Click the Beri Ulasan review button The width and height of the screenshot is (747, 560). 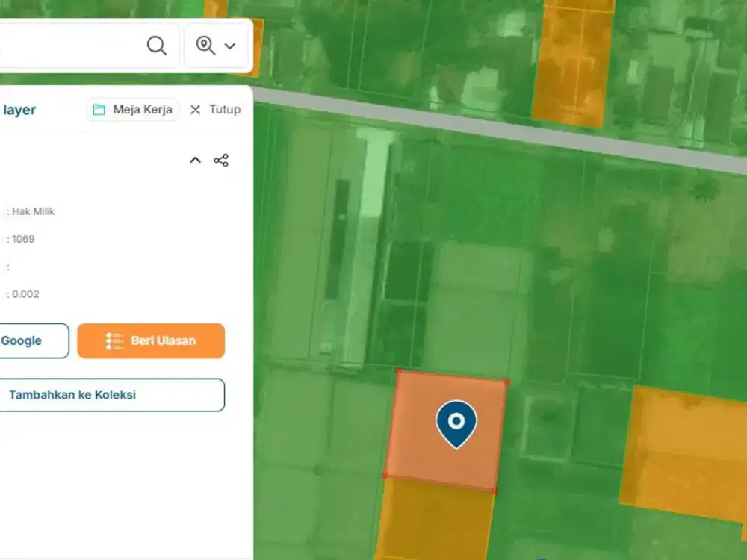(151, 340)
